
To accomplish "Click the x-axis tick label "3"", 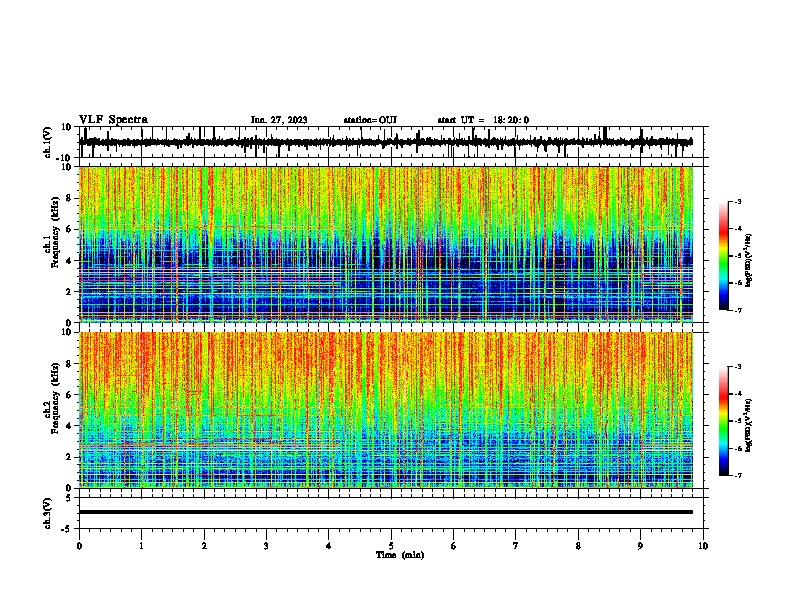I will (x=266, y=546).
